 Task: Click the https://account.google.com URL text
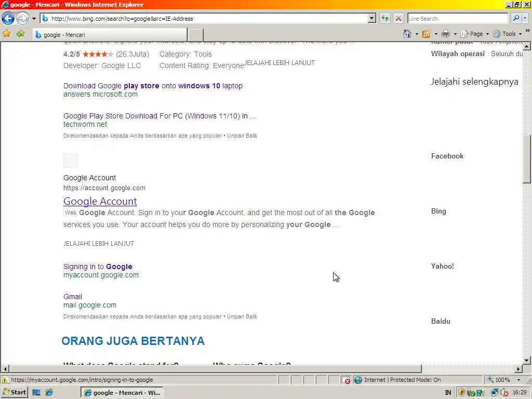(x=104, y=188)
